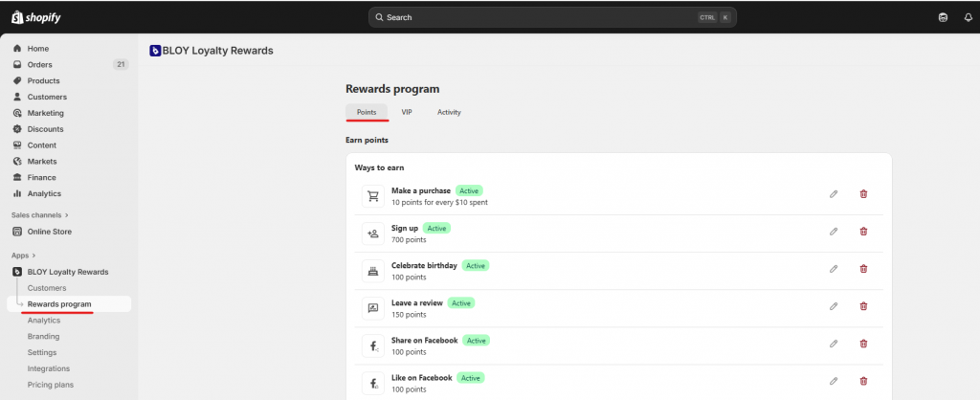Expand the Sales channels section
This screenshot has height=400, width=980.
pos(40,215)
